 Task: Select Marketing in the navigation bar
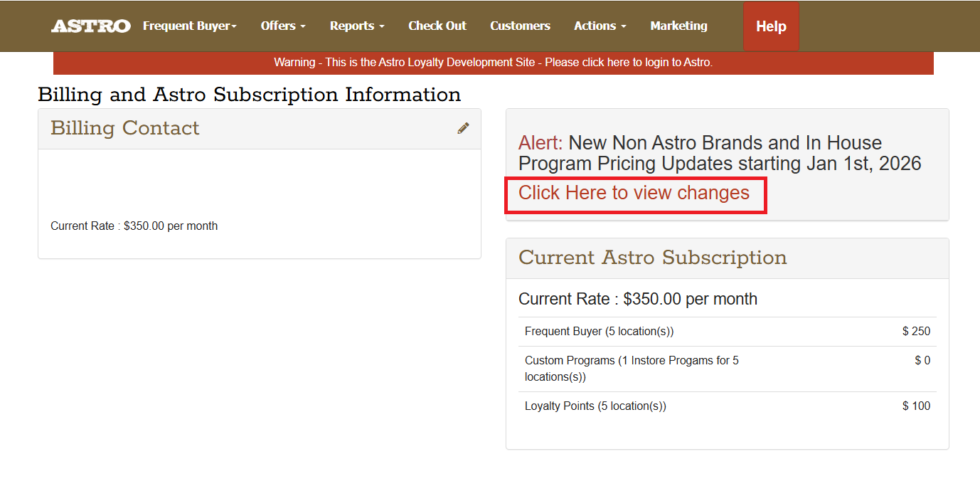click(678, 26)
